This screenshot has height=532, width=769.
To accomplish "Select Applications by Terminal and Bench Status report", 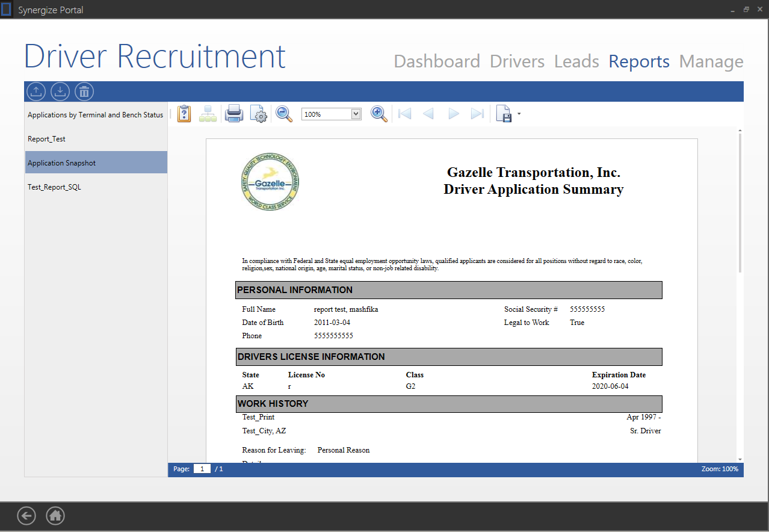I will pyautogui.click(x=96, y=115).
